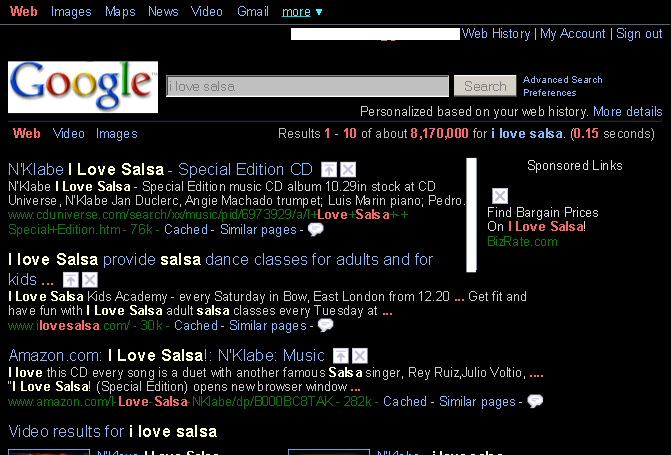This screenshot has height=455, width=671.
Task: Open Advanced Search
Action: click(562, 80)
